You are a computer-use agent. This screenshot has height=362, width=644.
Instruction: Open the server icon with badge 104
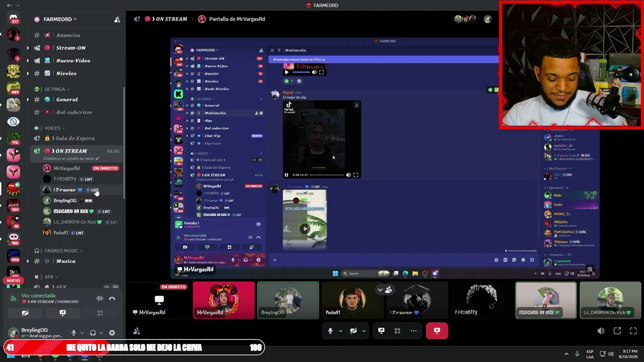pos(14,205)
